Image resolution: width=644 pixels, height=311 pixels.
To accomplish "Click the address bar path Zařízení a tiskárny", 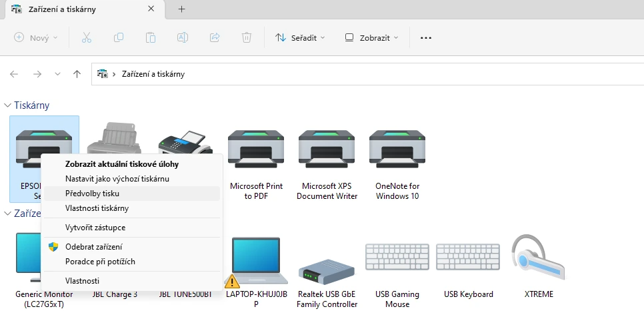I will click(x=153, y=74).
